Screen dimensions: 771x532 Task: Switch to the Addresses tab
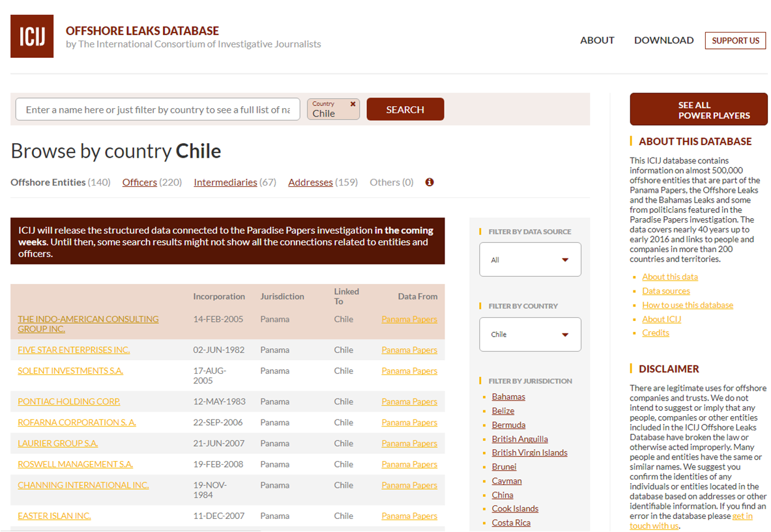(310, 182)
